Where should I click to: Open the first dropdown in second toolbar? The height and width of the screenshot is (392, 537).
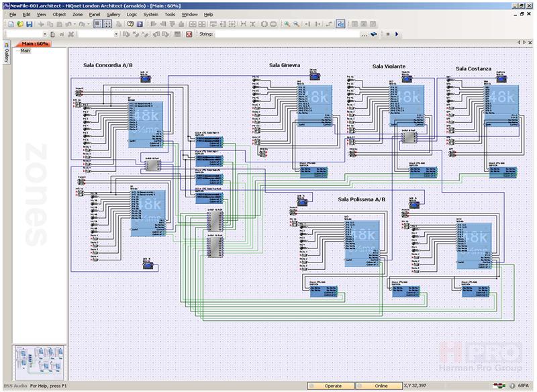[45, 34]
